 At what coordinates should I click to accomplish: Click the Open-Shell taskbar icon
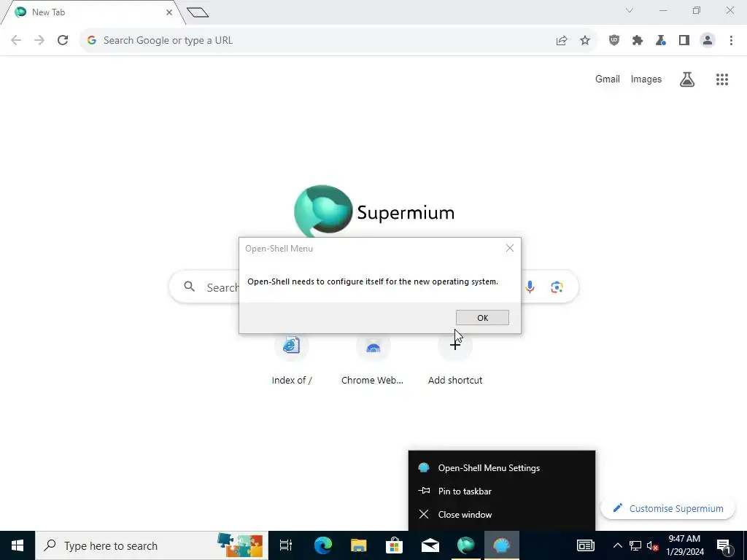pos(502,545)
